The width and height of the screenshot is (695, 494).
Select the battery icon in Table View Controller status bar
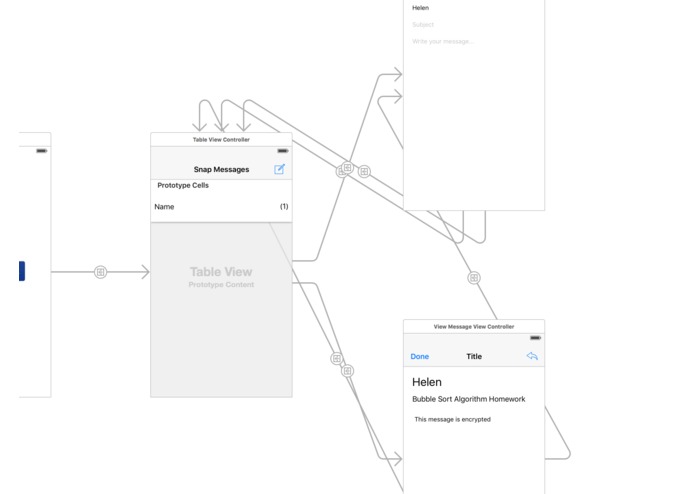tap(283, 151)
